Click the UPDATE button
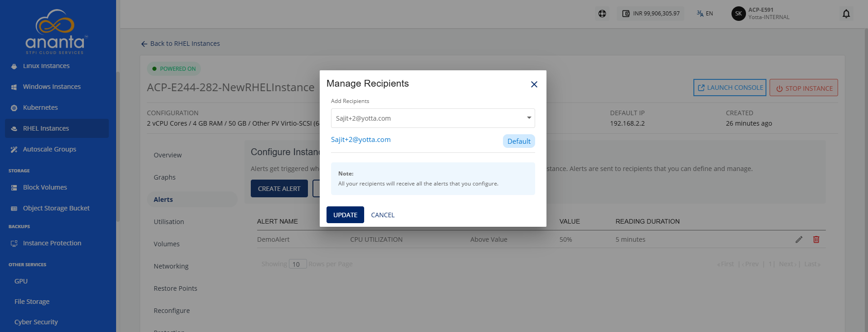Screen dimensions: 868x332 345,215
